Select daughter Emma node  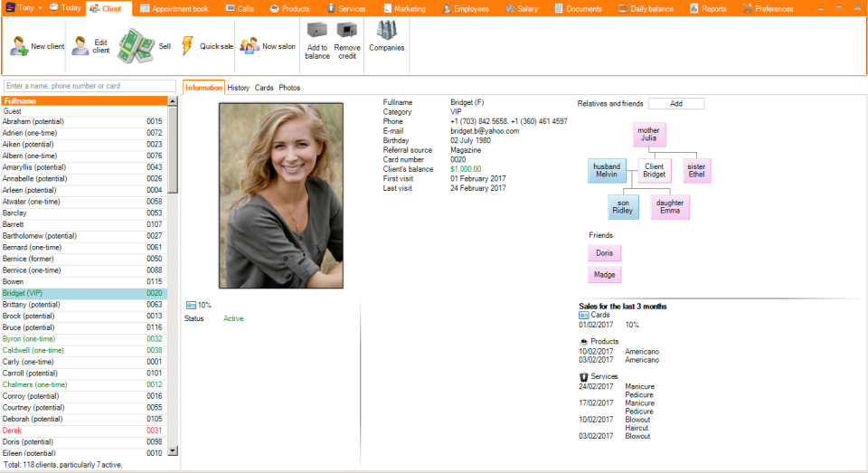(x=670, y=206)
